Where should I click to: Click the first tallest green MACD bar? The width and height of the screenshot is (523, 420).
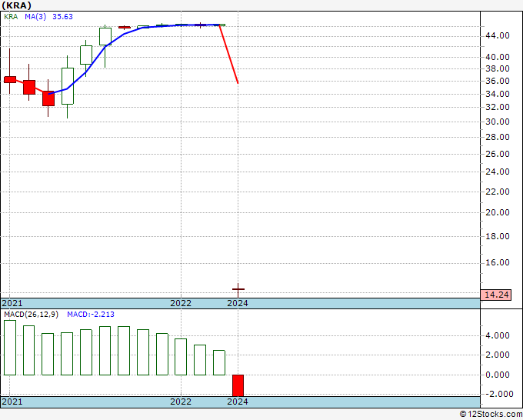[x=10, y=348]
